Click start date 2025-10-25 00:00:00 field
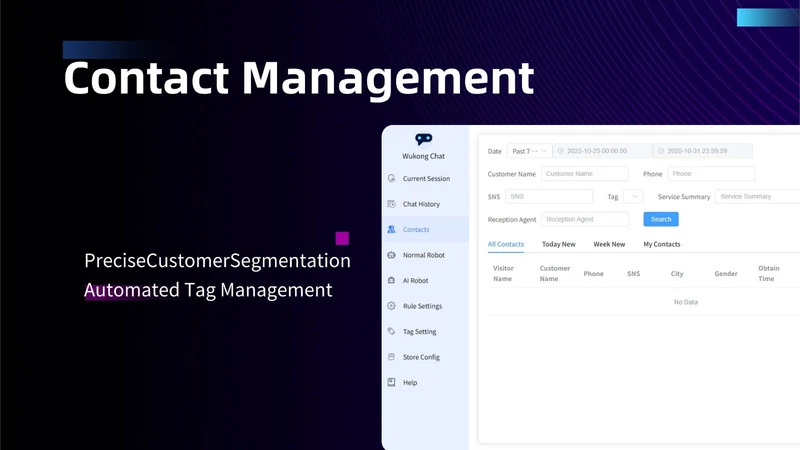The height and width of the screenshot is (450, 800). pyautogui.click(x=603, y=151)
